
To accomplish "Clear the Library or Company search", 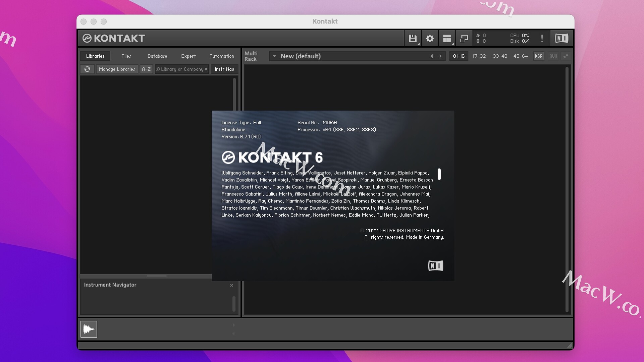I will click(x=206, y=69).
